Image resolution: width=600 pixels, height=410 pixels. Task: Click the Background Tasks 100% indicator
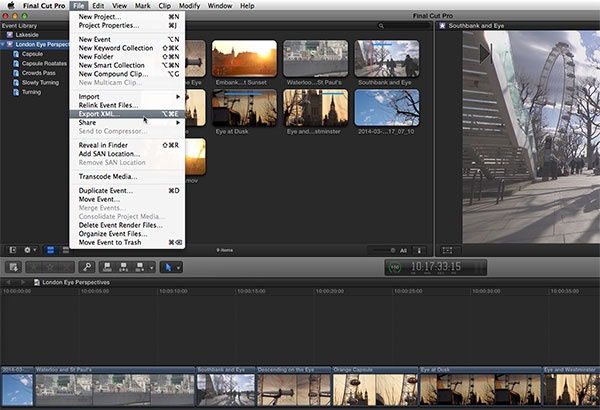[395, 267]
